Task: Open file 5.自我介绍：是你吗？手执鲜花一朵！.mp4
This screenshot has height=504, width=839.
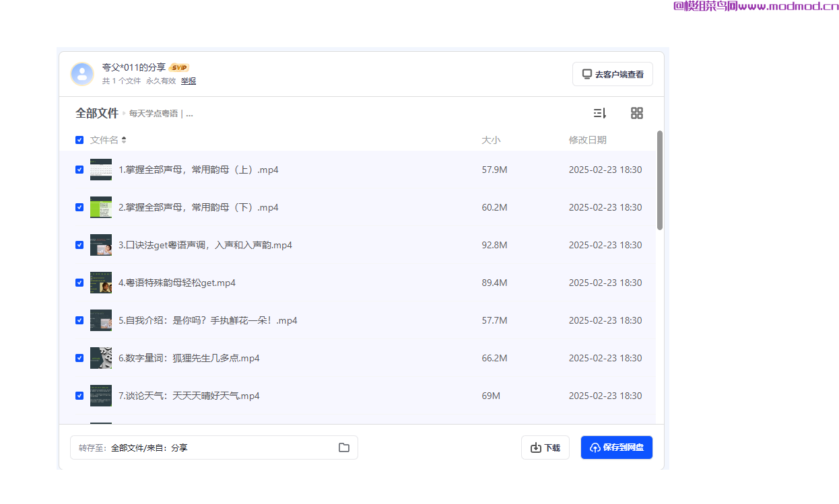Action: pos(208,320)
